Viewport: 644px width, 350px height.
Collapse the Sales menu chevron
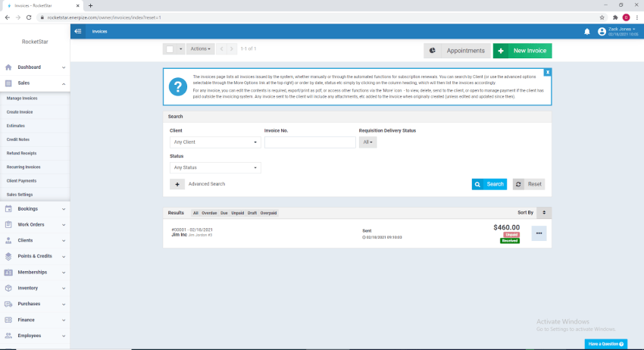click(x=64, y=84)
